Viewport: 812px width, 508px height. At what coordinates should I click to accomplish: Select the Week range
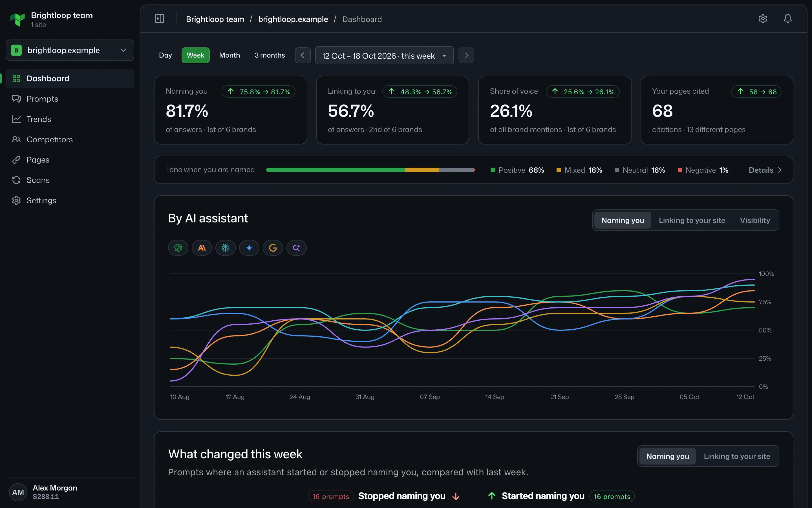(196, 55)
